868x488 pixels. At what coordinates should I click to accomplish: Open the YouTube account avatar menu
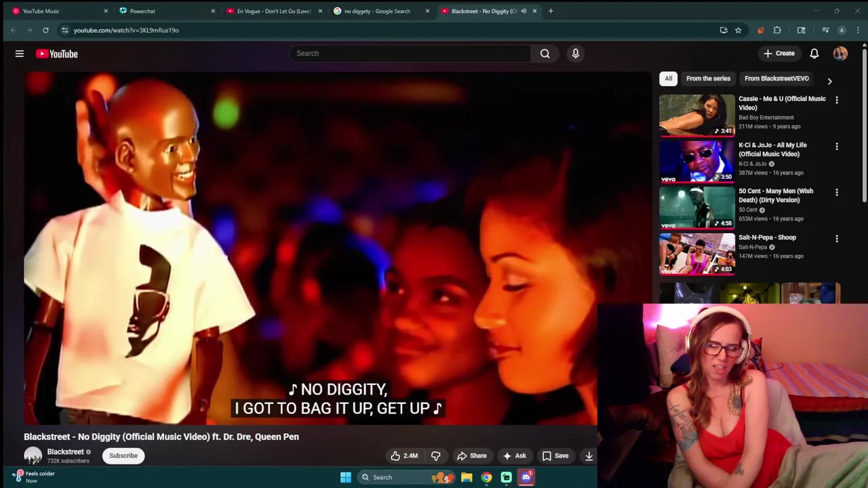840,54
